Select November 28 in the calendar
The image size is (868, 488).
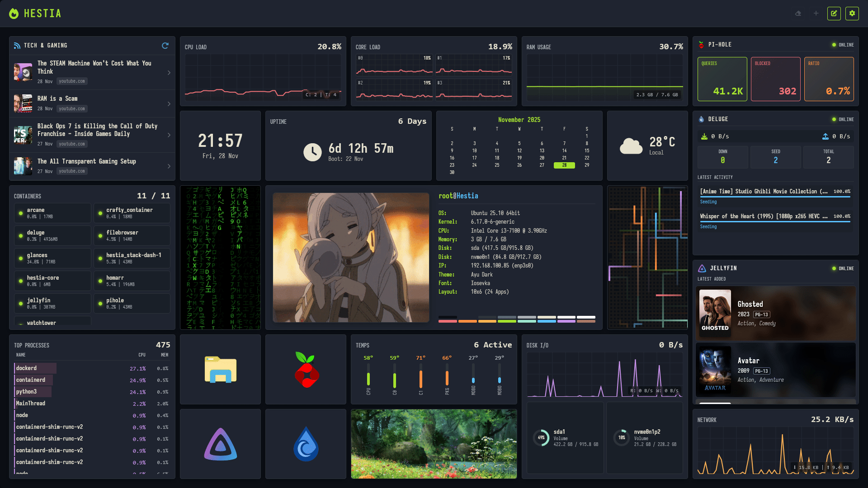(564, 165)
